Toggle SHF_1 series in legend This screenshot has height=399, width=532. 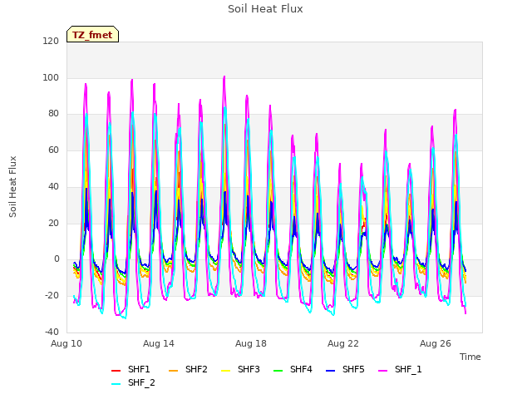click(400, 369)
